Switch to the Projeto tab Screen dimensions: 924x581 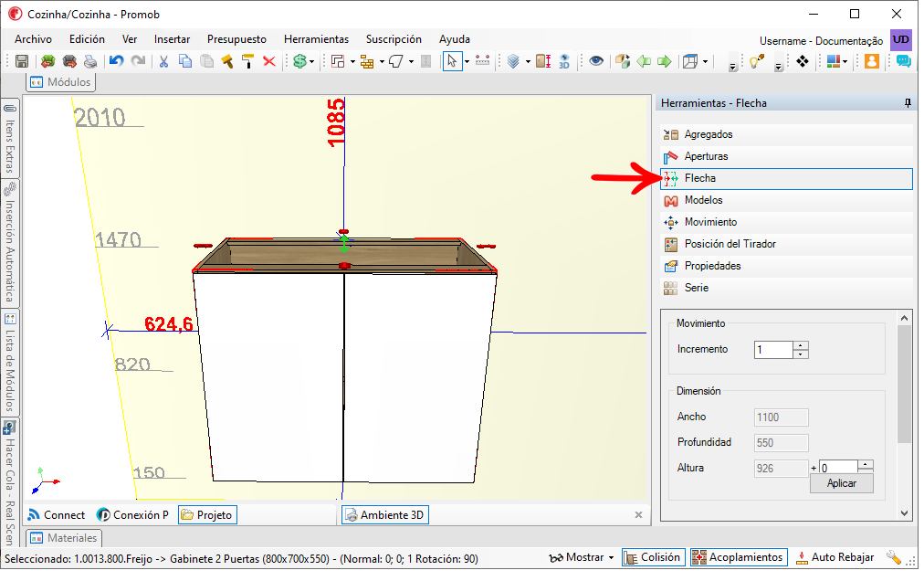pyautogui.click(x=207, y=515)
